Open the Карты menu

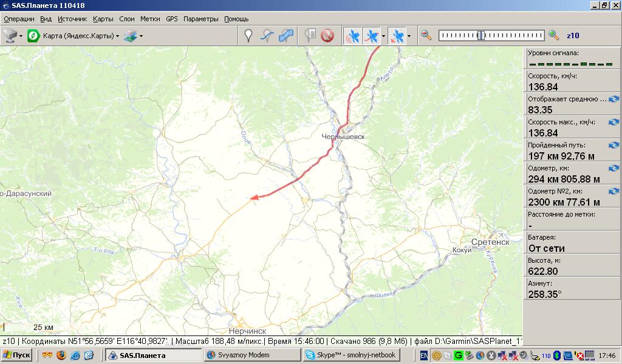tap(103, 19)
